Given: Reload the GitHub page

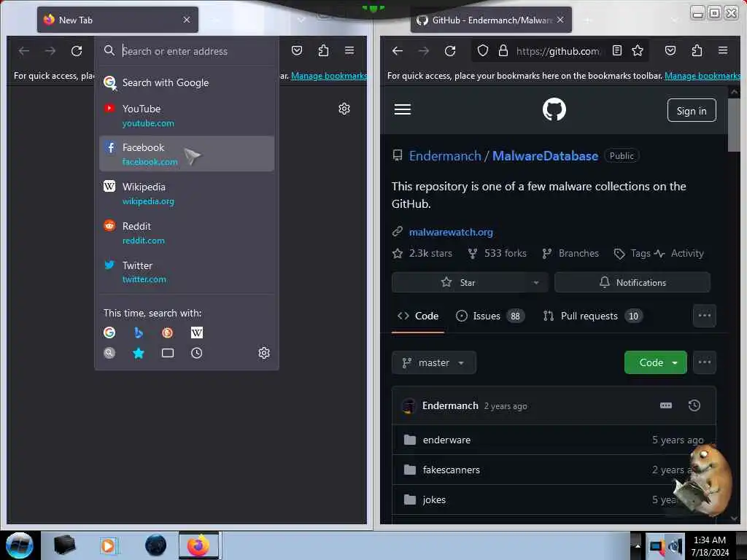Looking at the screenshot, I should (x=449, y=50).
